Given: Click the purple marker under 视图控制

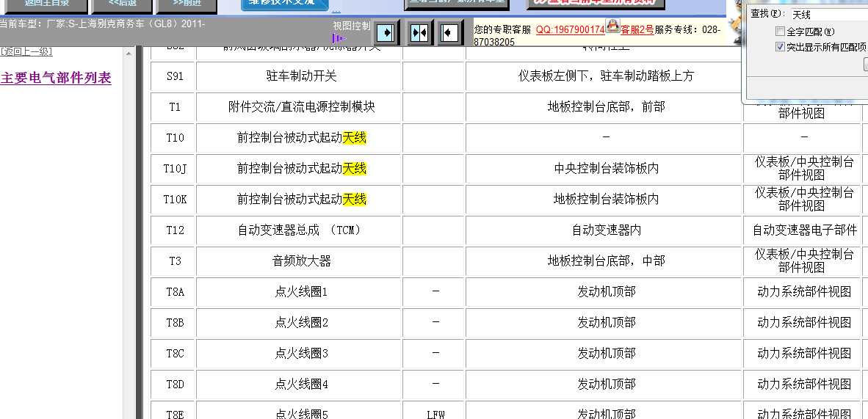Looking at the screenshot, I should pos(339,38).
